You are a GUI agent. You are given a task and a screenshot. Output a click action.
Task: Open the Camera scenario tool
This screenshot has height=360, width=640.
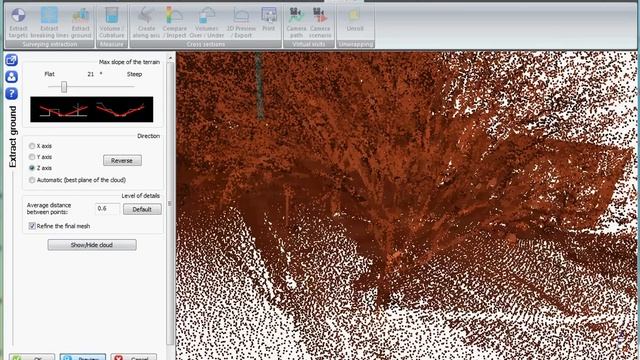(320, 23)
